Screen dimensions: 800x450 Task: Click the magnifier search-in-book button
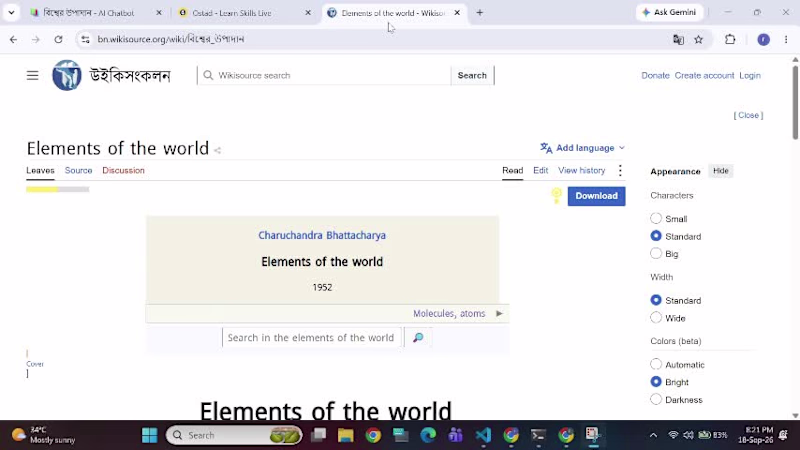tap(418, 337)
